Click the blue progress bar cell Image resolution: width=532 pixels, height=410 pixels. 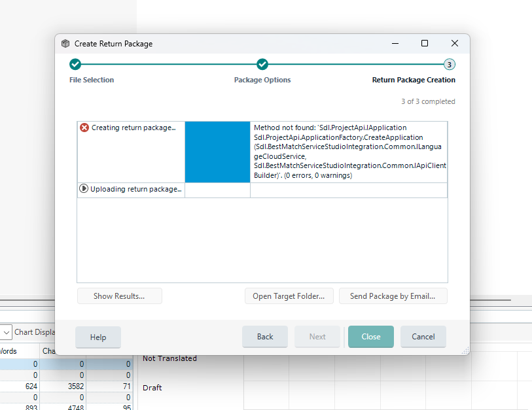point(217,152)
